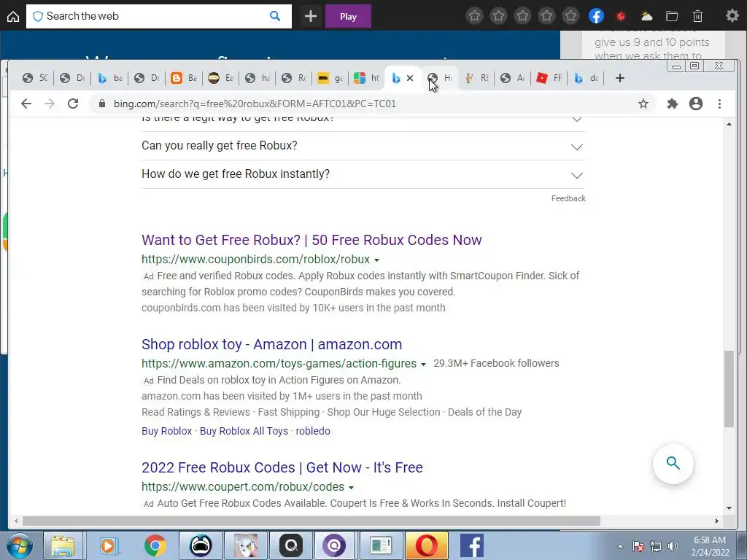This screenshot has width=747, height=560.
Task: Open the Chrome extensions puzzle icon
Action: [x=672, y=104]
